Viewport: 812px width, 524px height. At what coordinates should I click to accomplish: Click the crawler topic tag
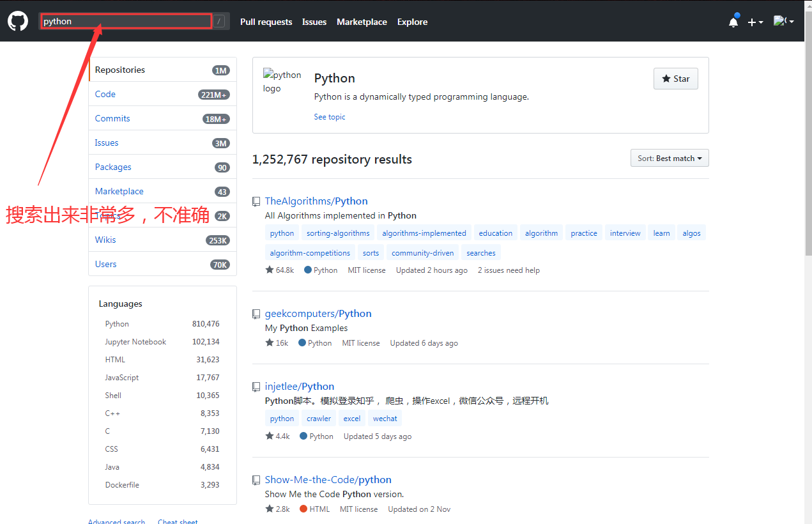coord(319,419)
